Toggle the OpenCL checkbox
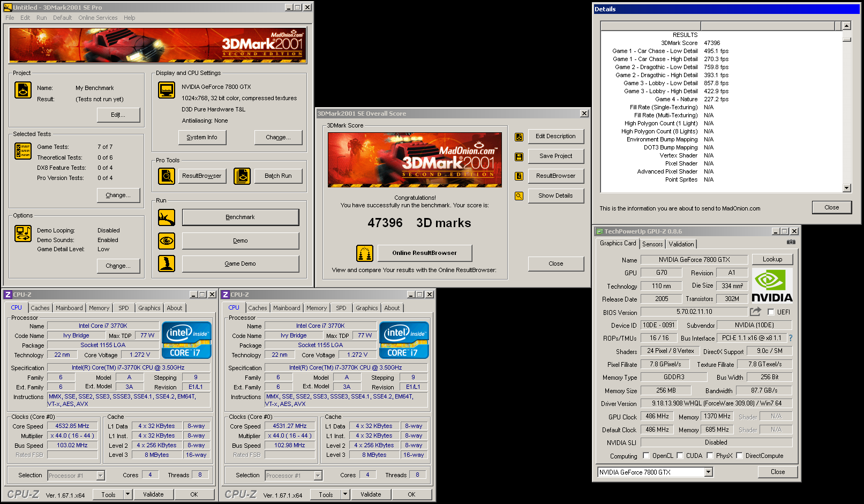The width and height of the screenshot is (864, 504). [x=646, y=456]
